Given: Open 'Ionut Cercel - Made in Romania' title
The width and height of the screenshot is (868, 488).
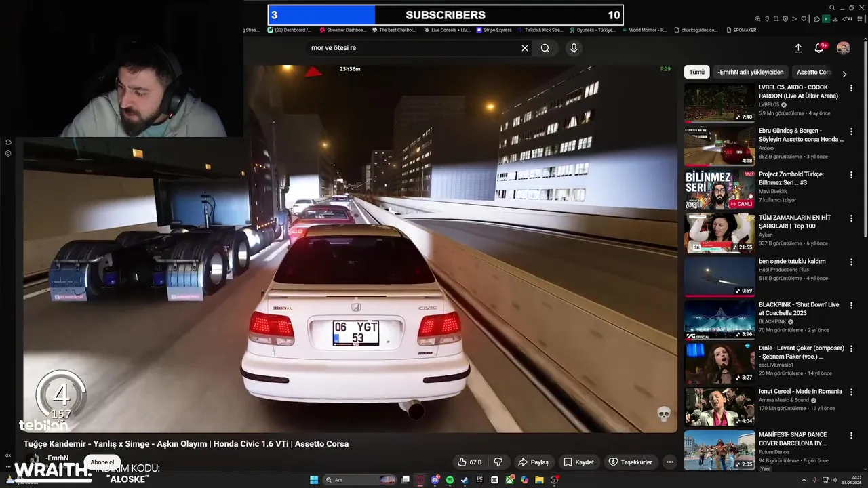Looking at the screenshot, I should click(x=800, y=391).
